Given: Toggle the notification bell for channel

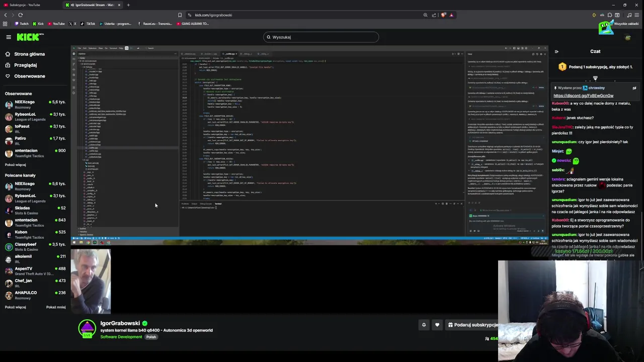Looking at the screenshot, I should (x=424, y=325).
